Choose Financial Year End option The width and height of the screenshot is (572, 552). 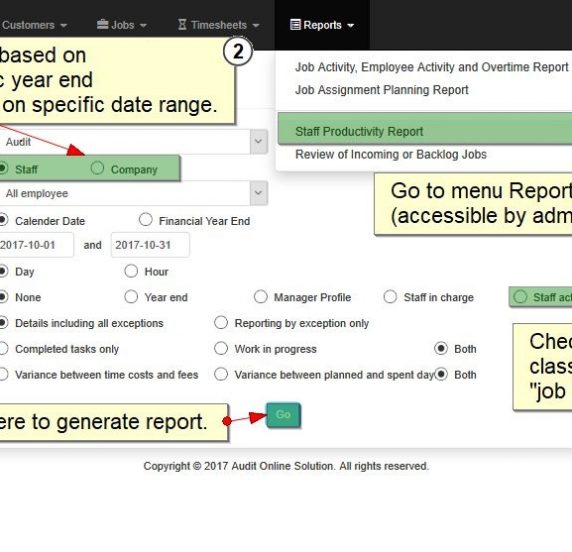[x=146, y=220]
